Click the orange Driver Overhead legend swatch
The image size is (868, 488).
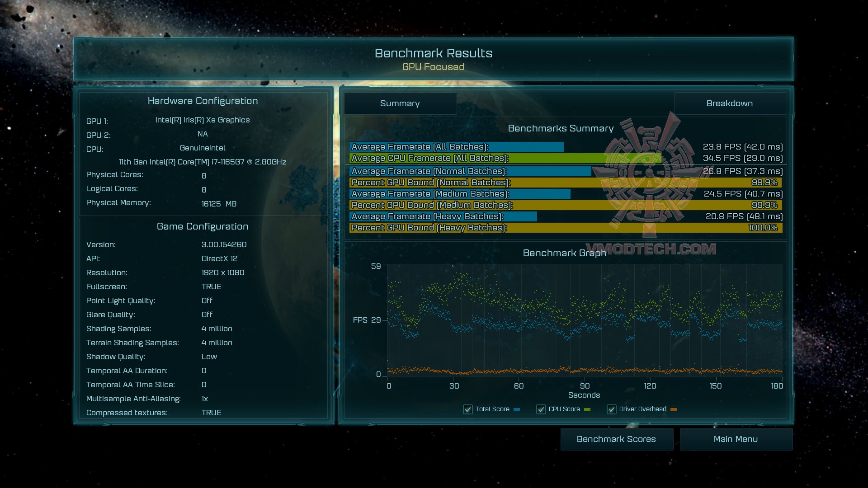(x=674, y=409)
